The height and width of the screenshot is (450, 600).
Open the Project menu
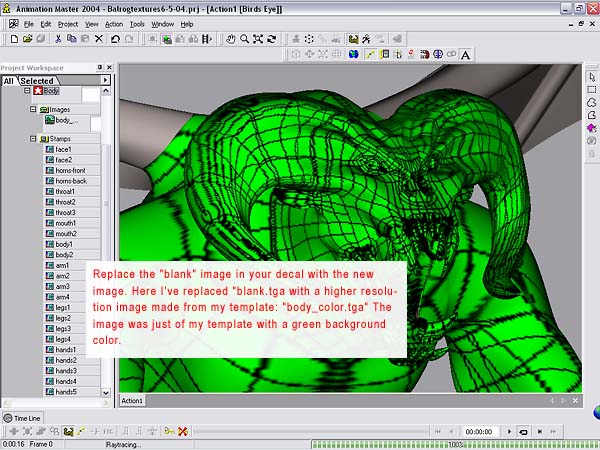point(67,23)
